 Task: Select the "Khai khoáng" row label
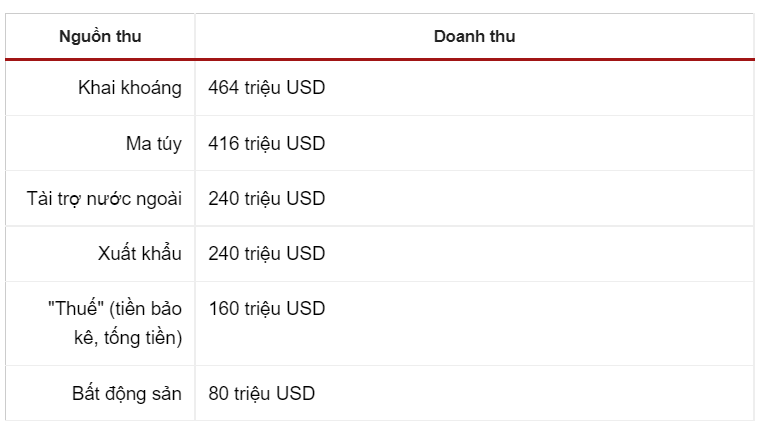tap(130, 88)
